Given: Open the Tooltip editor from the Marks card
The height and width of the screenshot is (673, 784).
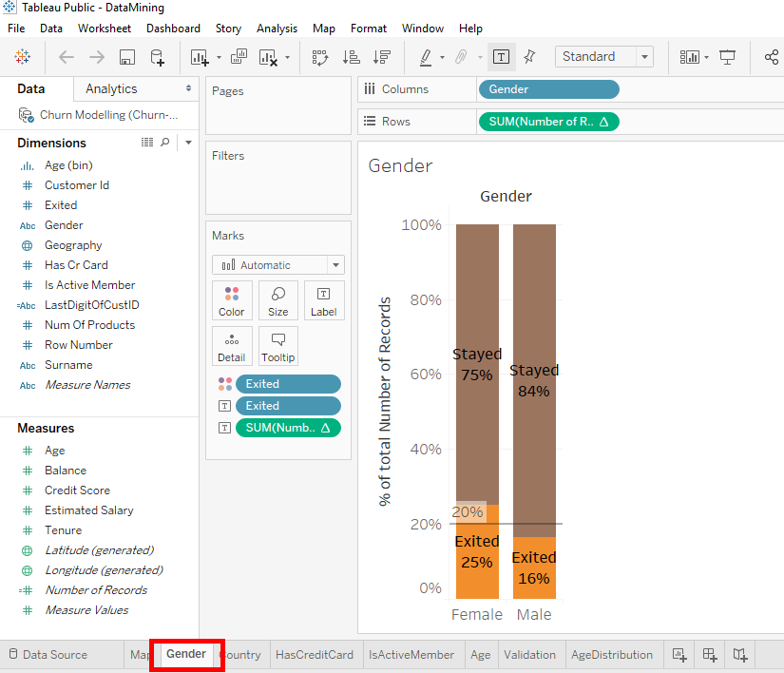Looking at the screenshot, I should 277,346.
